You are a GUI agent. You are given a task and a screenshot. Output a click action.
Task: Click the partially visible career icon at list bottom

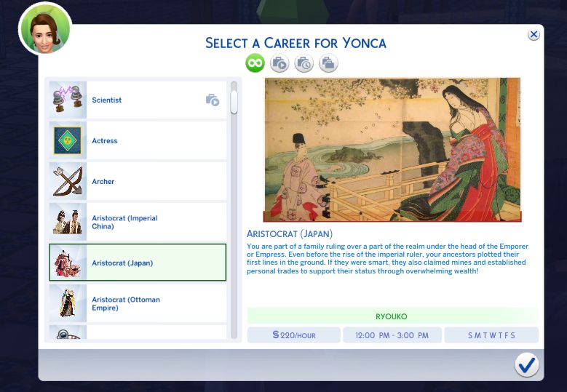pyautogui.click(x=68, y=332)
